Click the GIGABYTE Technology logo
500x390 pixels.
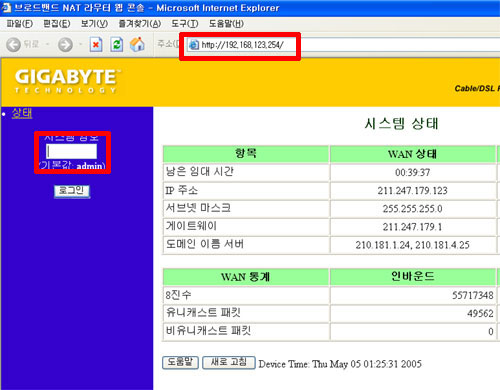(x=67, y=81)
